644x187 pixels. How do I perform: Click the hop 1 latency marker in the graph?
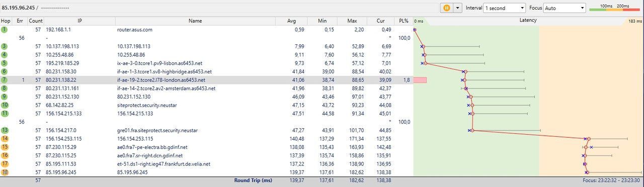415,30
